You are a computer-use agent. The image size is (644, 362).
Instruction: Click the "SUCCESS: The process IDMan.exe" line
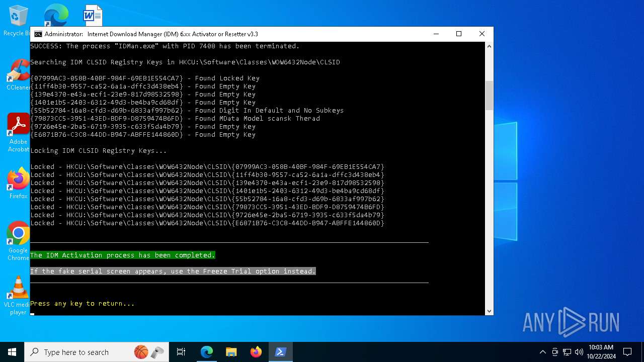click(165, 46)
